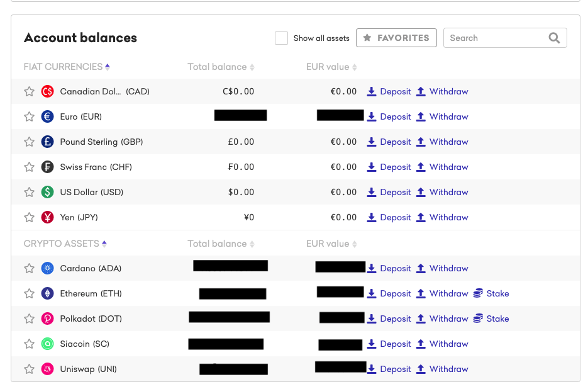Click the Euro (EUR) currency icon

pyautogui.click(x=48, y=116)
